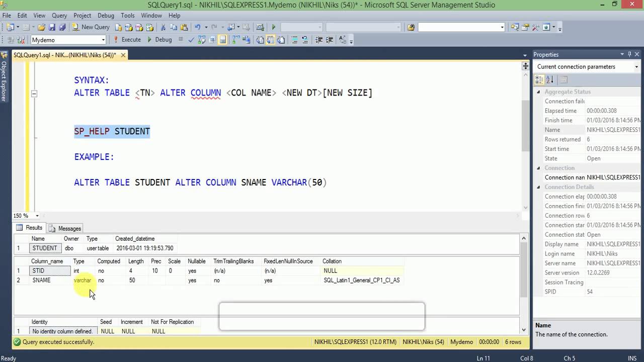Open the 150 % zoom dropdown

tap(37, 216)
